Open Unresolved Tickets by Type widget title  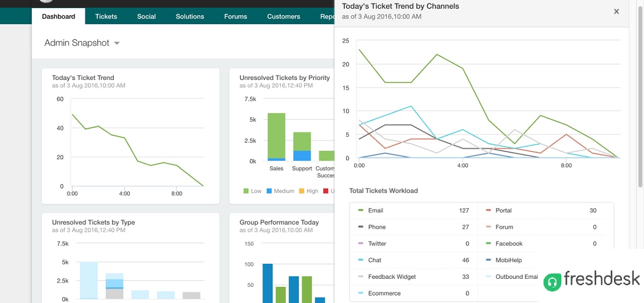(93, 222)
